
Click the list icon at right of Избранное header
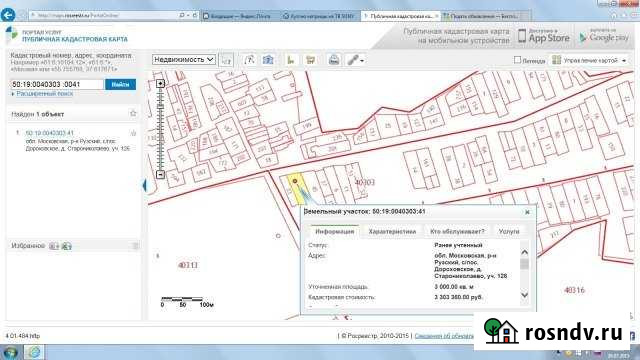[x=136, y=246]
